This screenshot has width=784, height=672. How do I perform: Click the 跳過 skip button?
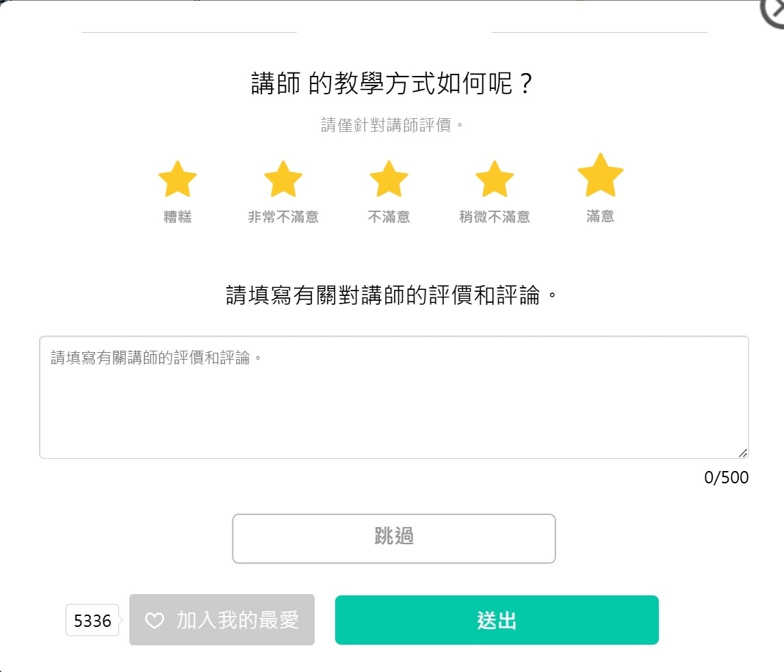[394, 539]
